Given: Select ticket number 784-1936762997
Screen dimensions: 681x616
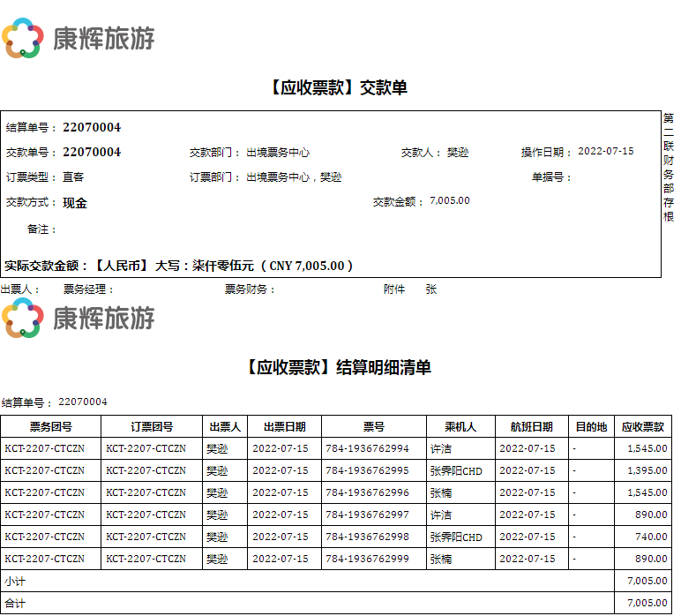Looking at the screenshot, I should pyautogui.click(x=367, y=515).
